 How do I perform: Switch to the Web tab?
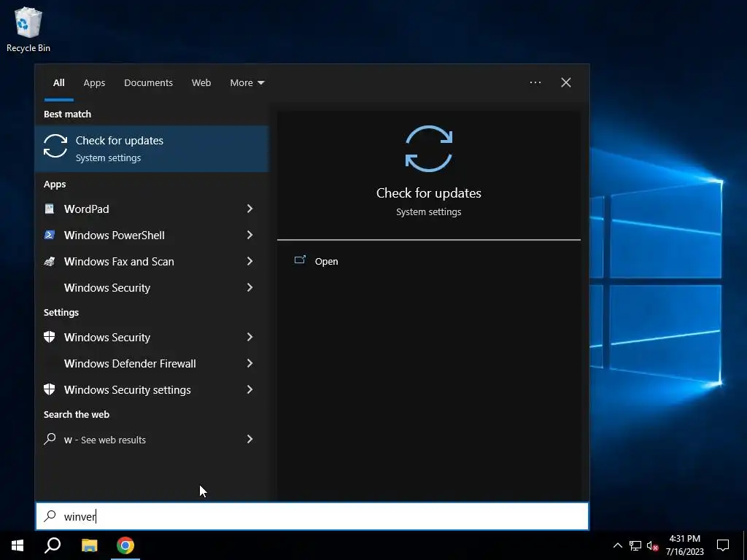201,82
